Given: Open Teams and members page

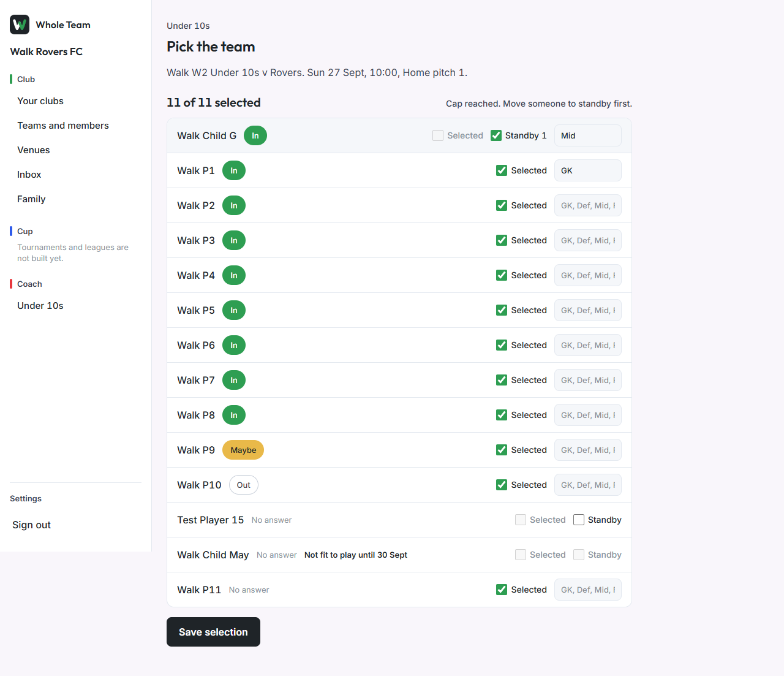Looking at the screenshot, I should 63,126.
